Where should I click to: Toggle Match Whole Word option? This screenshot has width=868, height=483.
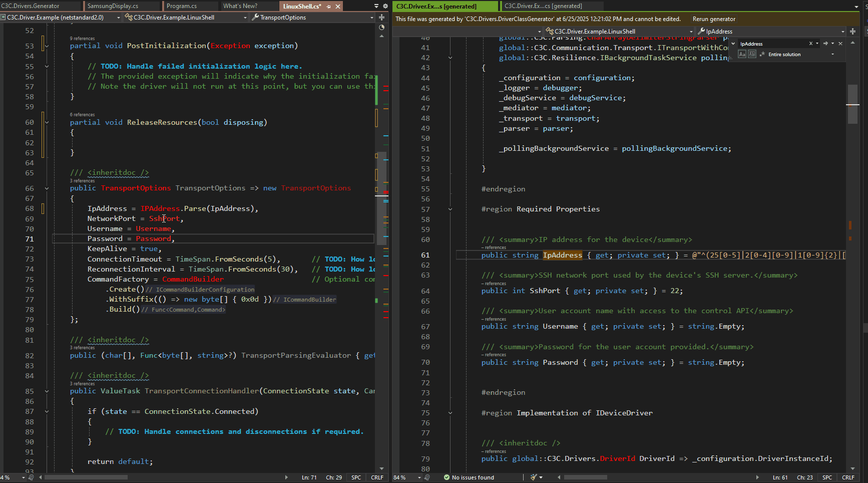tap(752, 54)
